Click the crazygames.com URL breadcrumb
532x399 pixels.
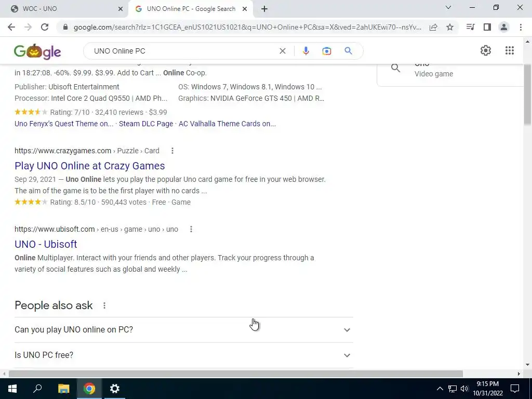tap(87, 151)
